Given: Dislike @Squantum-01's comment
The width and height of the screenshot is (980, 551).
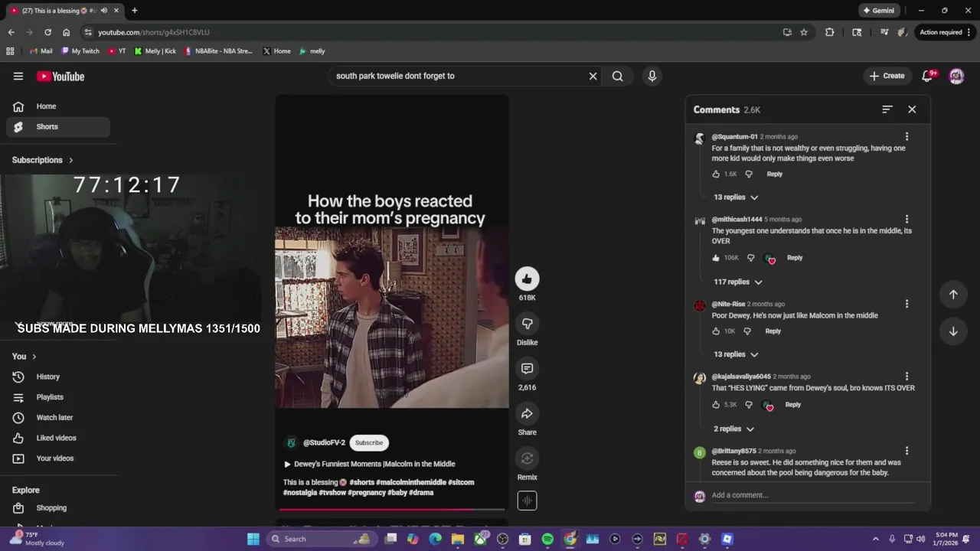Looking at the screenshot, I should click(749, 174).
